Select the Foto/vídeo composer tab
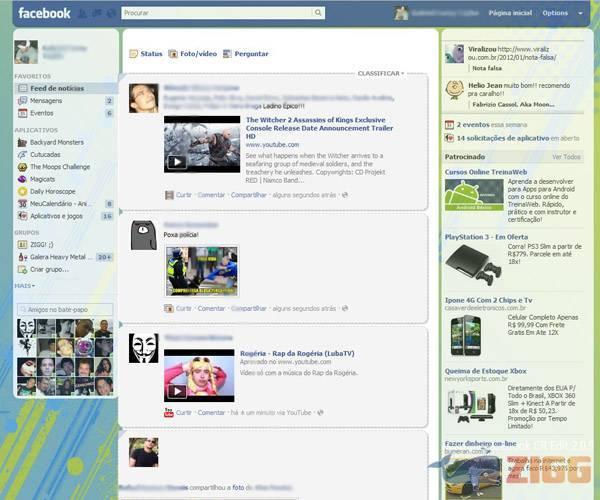600x500 pixels. [x=193, y=54]
